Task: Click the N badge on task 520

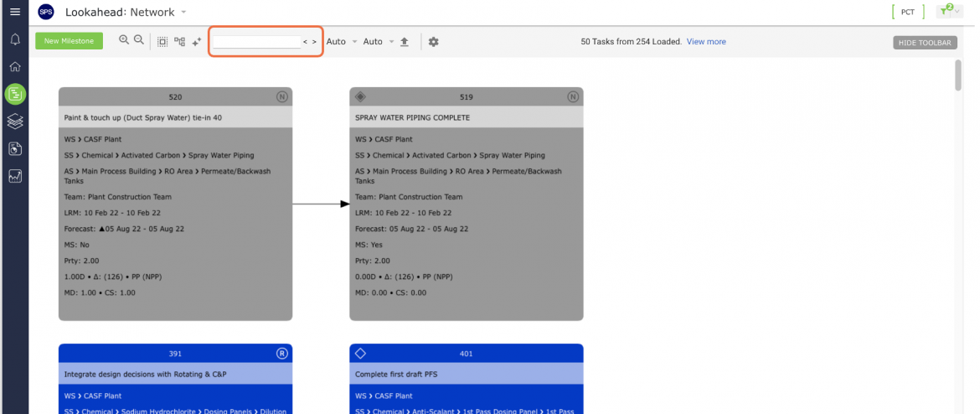Action: point(282,97)
